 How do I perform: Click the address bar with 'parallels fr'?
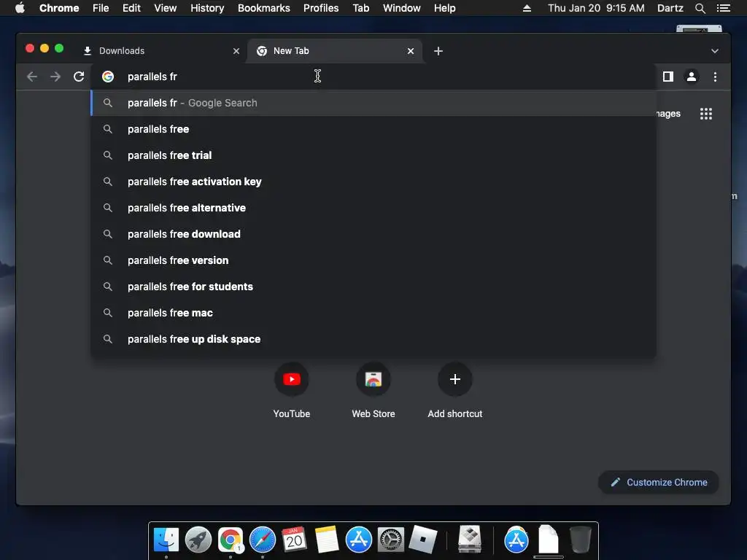(374, 77)
